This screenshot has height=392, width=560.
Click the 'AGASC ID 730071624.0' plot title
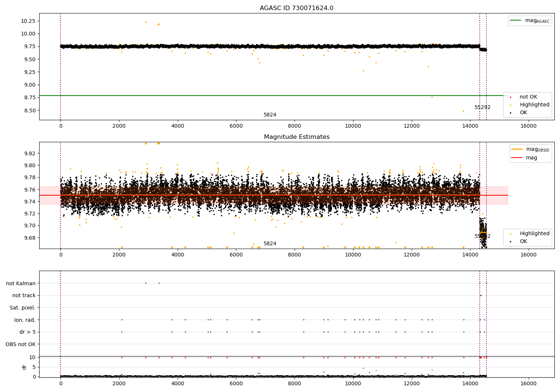pos(296,8)
